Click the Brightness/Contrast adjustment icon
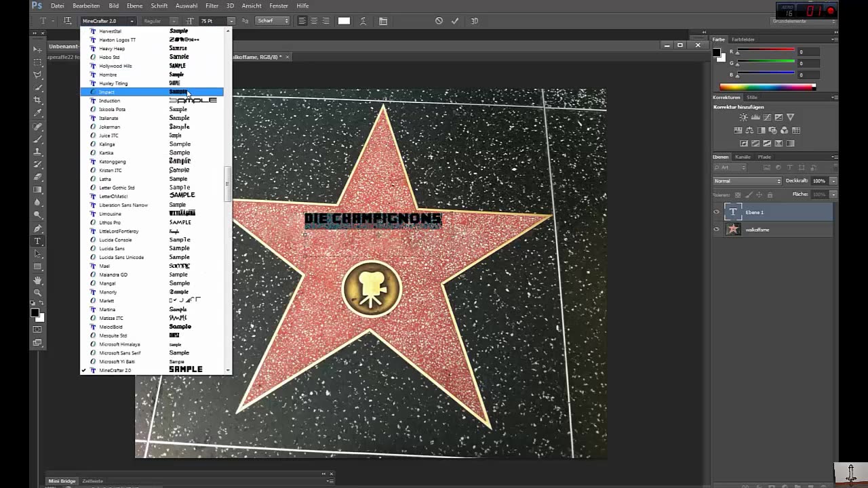868x488 pixels. pyautogui.click(x=743, y=117)
